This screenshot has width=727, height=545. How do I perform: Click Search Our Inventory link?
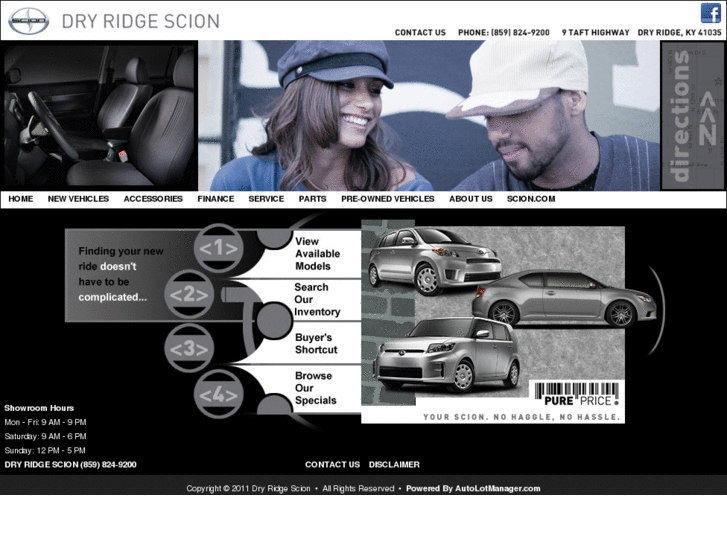pos(317,300)
